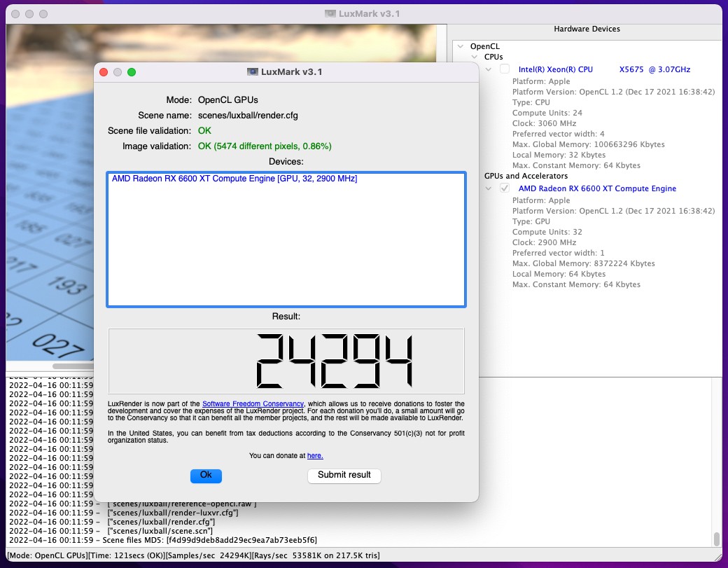This screenshot has height=568, width=728.
Task: Close the LuxMark result dialog
Action: coord(104,72)
